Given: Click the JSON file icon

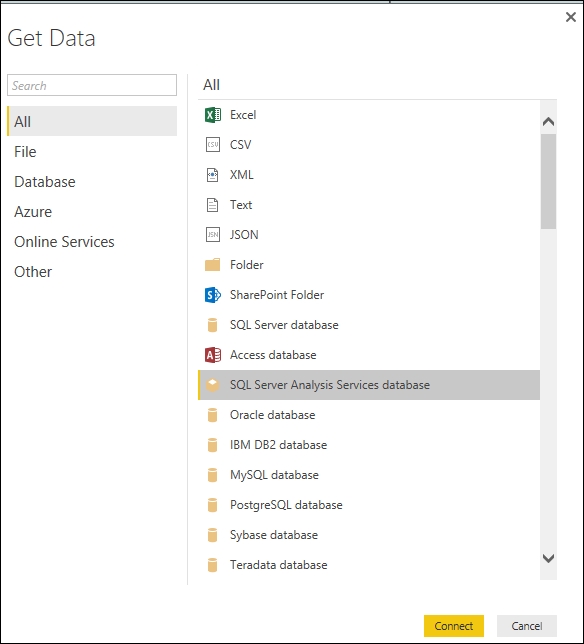Looking at the screenshot, I should (213, 235).
